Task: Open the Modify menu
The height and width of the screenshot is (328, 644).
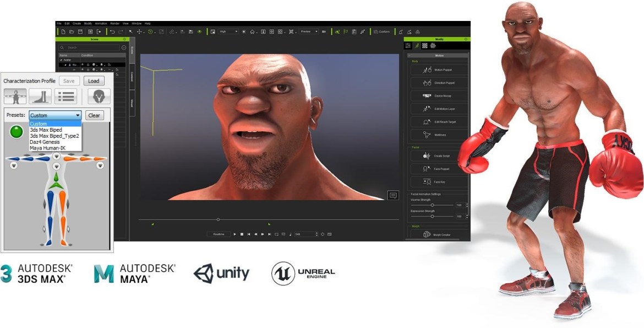Action: coord(88,24)
